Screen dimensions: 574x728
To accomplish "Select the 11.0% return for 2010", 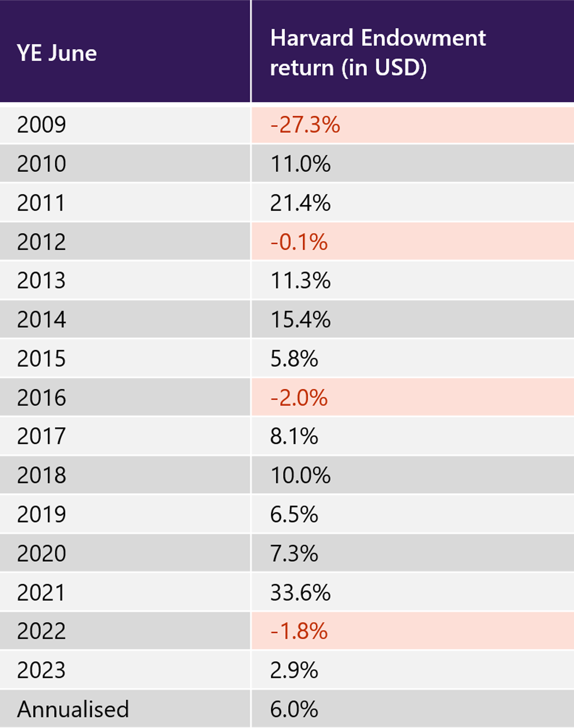I will [x=300, y=164].
